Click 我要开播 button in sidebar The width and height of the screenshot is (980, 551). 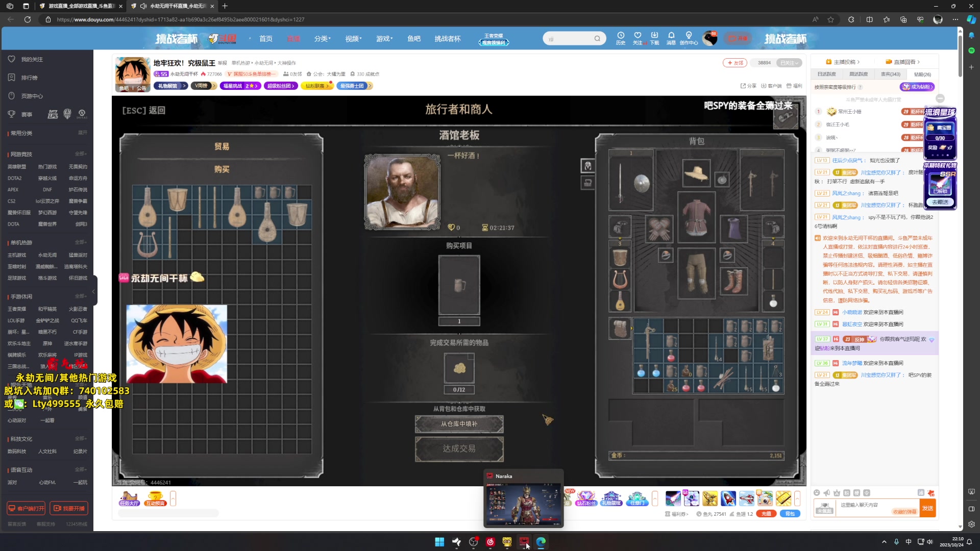coord(69,508)
